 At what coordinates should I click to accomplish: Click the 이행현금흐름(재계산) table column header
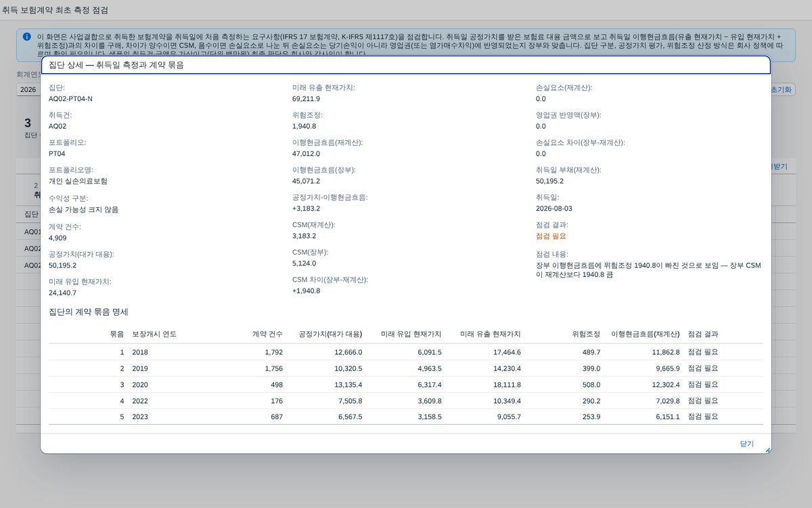tap(646, 334)
